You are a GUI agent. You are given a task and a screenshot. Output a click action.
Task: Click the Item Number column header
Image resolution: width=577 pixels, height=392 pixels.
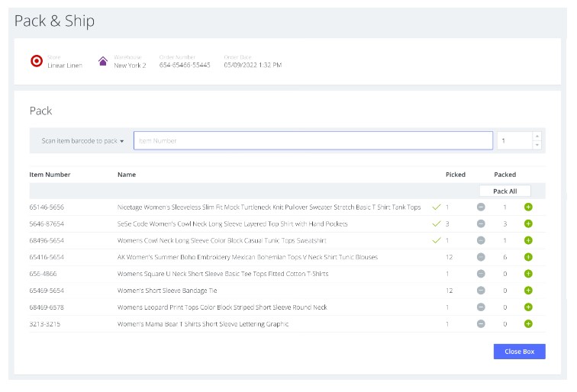click(x=50, y=175)
